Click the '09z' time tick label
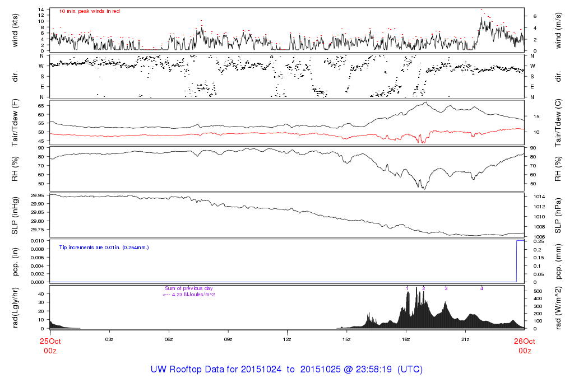 (x=228, y=340)
